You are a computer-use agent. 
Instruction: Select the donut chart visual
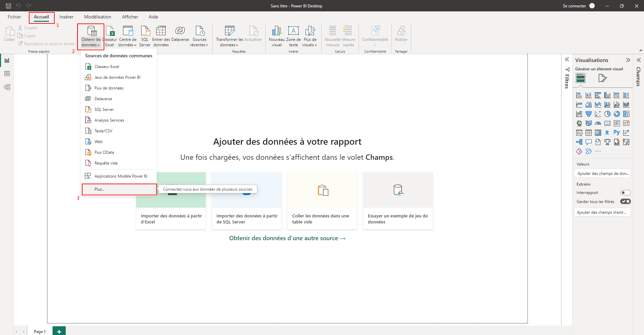click(x=616, y=114)
